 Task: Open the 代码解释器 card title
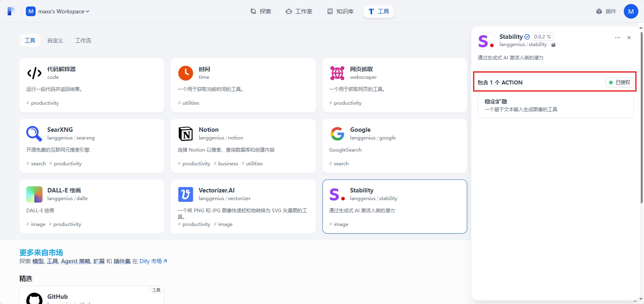click(x=61, y=69)
